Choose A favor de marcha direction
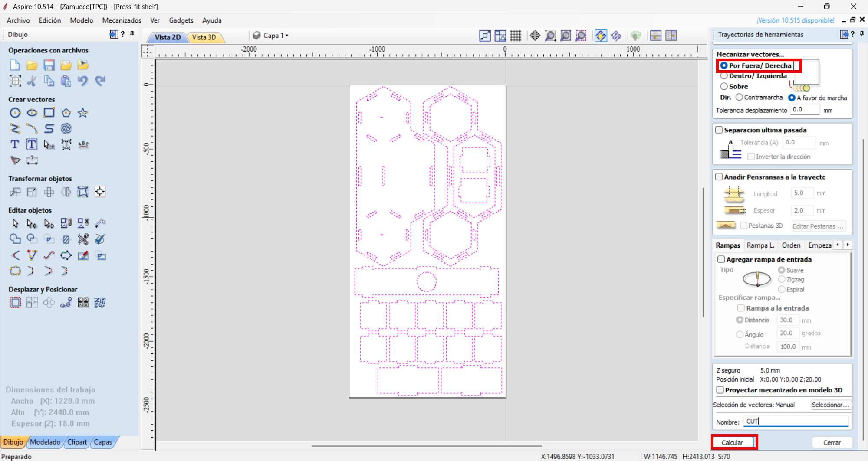Image resolution: width=868 pixels, height=461 pixels. tap(818, 98)
